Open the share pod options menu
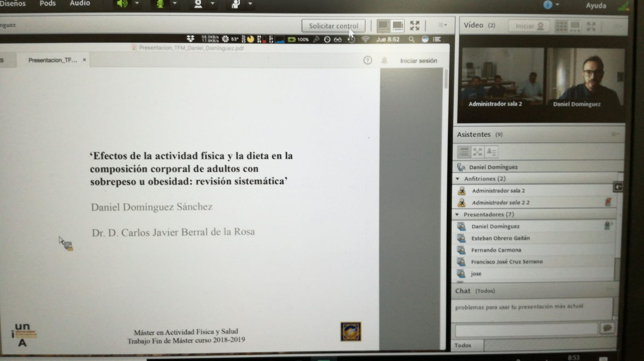This screenshot has width=644, height=361. pyautogui.click(x=442, y=25)
